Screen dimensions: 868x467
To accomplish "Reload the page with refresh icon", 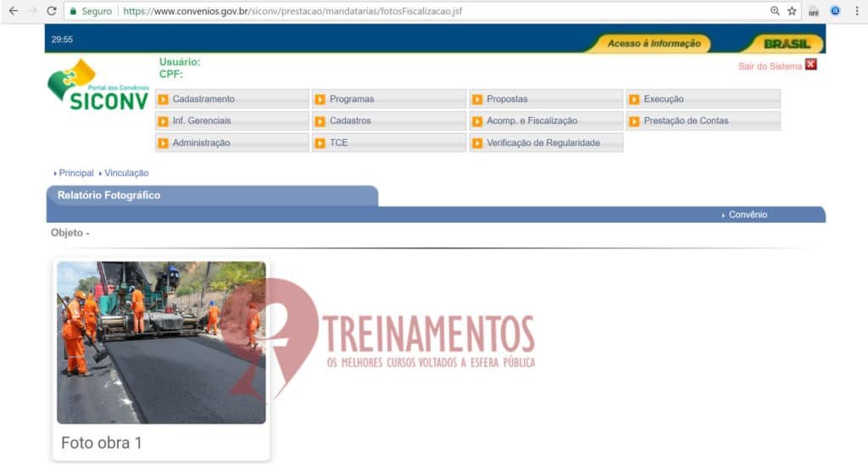I will [x=52, y=11].
